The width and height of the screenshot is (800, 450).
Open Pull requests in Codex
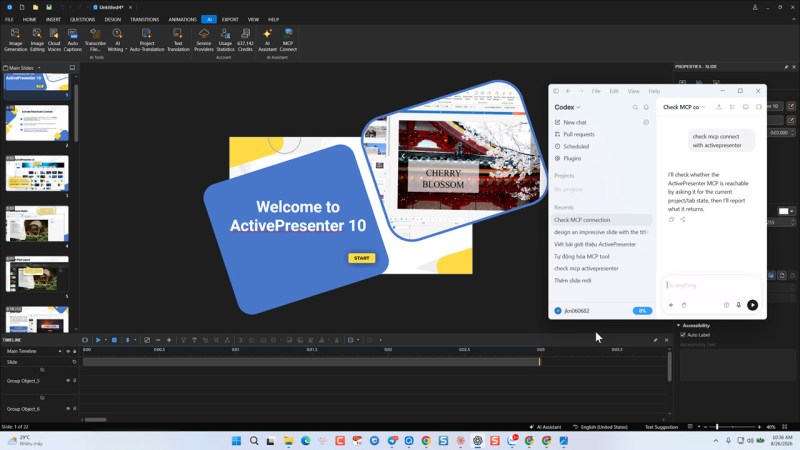click(x=579, y=134)
